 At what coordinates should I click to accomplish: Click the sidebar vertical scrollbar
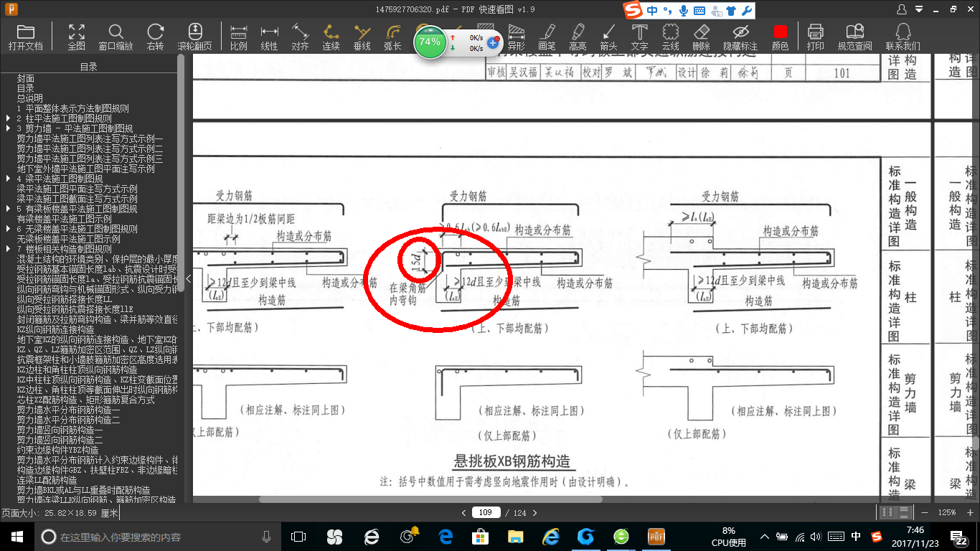pyautogui.click(x=181, y=172)
